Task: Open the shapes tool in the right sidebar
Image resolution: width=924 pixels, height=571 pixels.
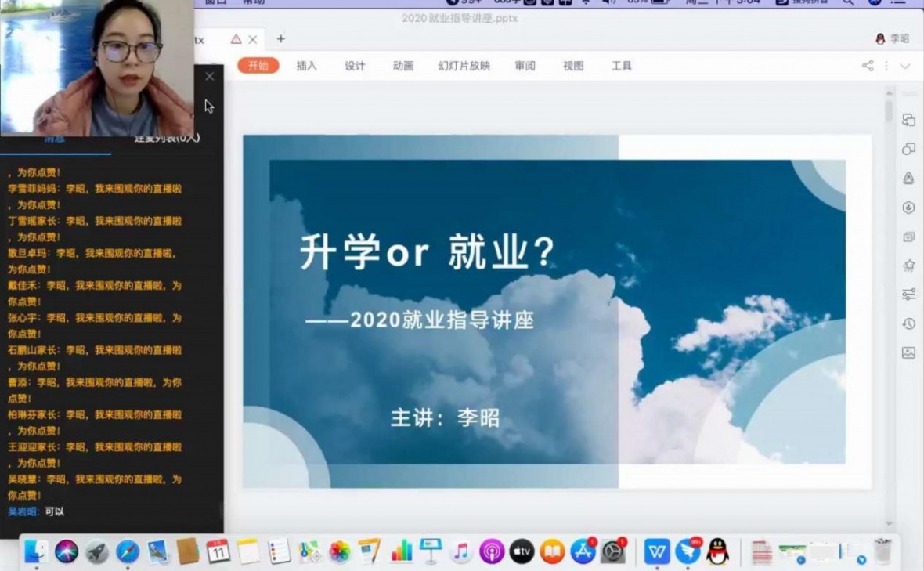Action: [908, 149]
